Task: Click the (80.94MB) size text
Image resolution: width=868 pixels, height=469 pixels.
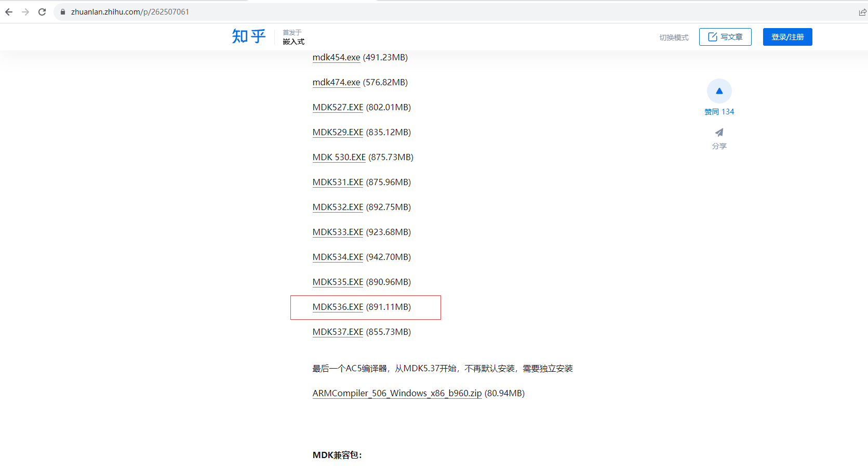Action: click(504, 393)
